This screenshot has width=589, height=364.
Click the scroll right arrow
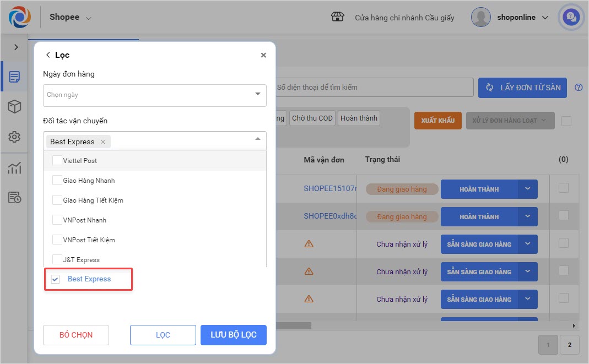click(x=574, y=325)
